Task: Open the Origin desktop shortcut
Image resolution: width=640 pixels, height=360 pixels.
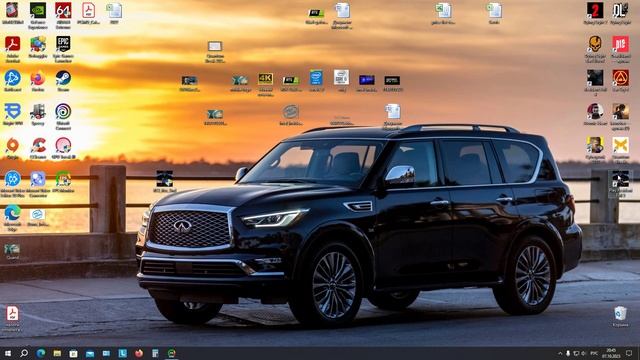Action: coord(13,149)
